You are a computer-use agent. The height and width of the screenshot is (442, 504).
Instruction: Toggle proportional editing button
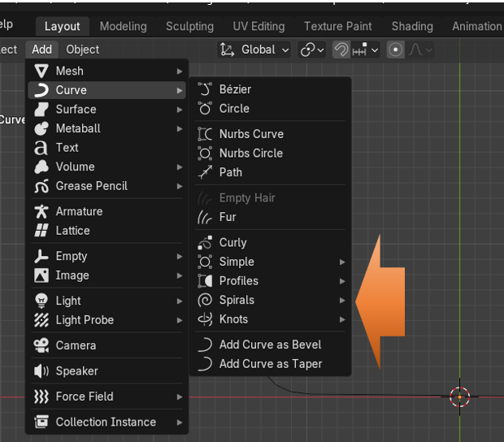click(x=396, y=50)
